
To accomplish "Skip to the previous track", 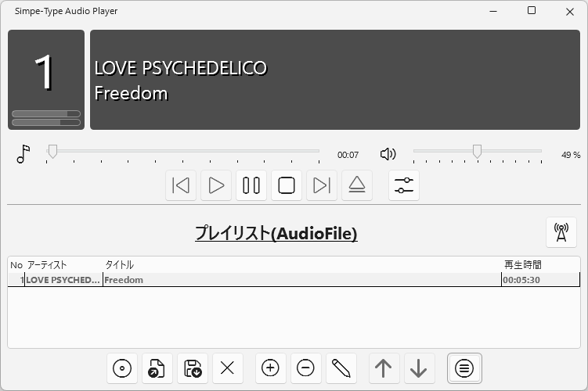I will pos(181,185).
